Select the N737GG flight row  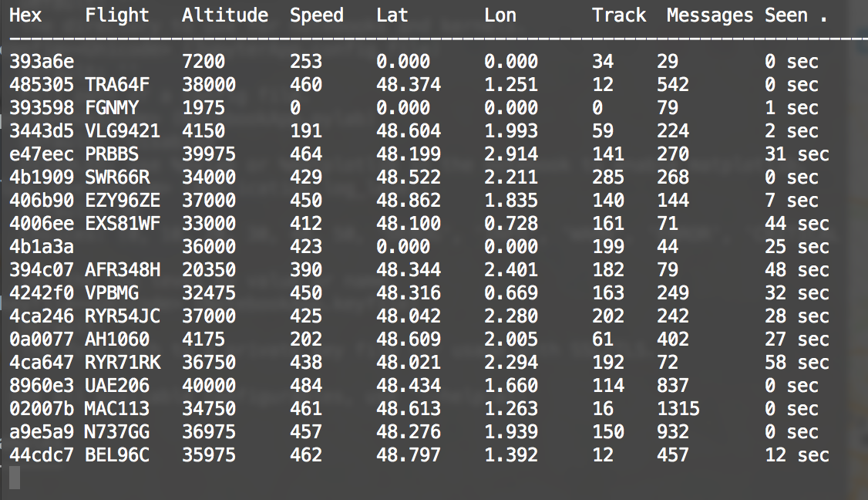pyautogui.click(x=419, y=432)
